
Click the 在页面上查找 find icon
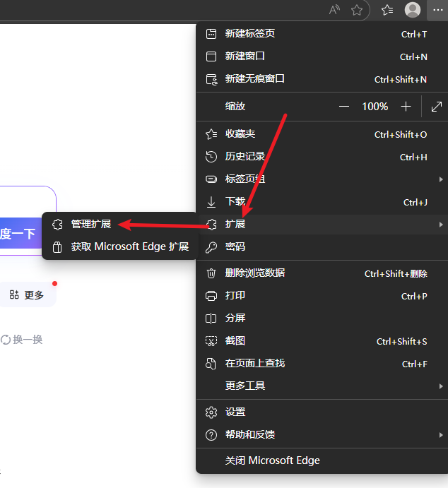tap(211, 364)
